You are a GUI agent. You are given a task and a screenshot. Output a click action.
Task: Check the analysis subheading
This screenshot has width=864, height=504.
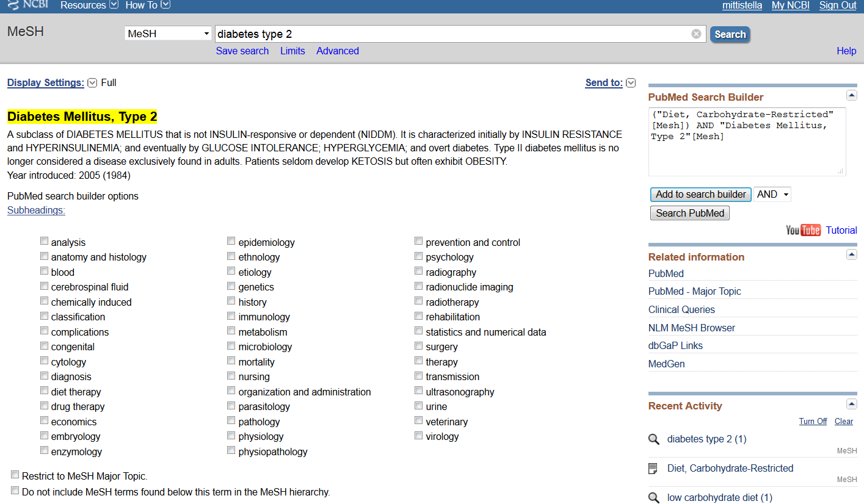click(45, 242)
